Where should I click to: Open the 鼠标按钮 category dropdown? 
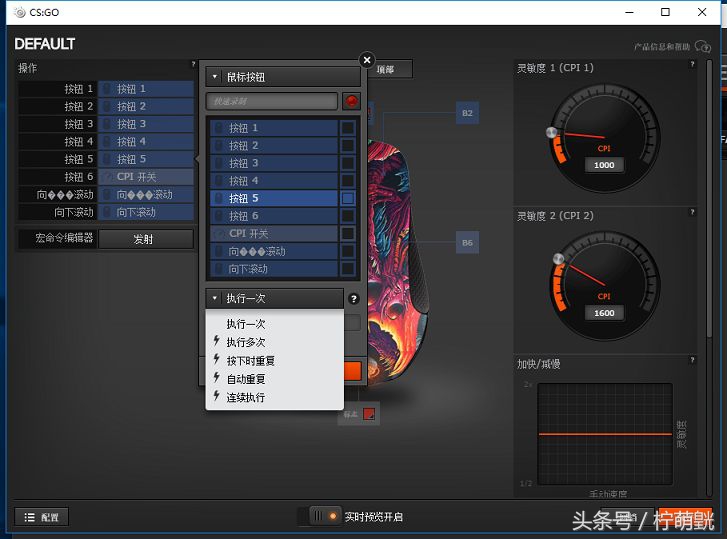[x=283, y=76]
